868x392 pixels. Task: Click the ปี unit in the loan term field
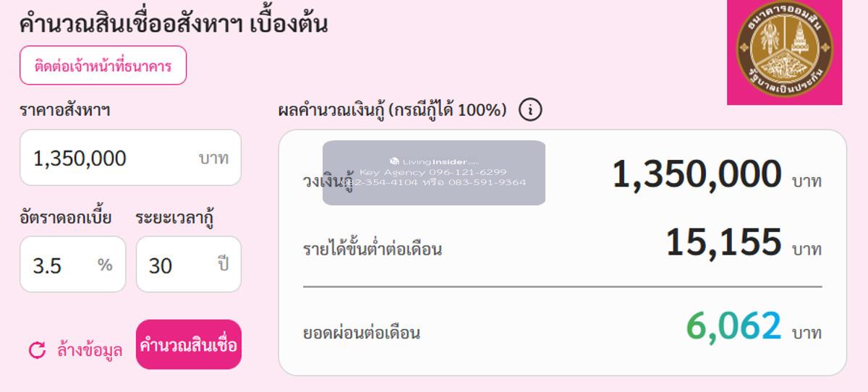click(x=223, y=265)
